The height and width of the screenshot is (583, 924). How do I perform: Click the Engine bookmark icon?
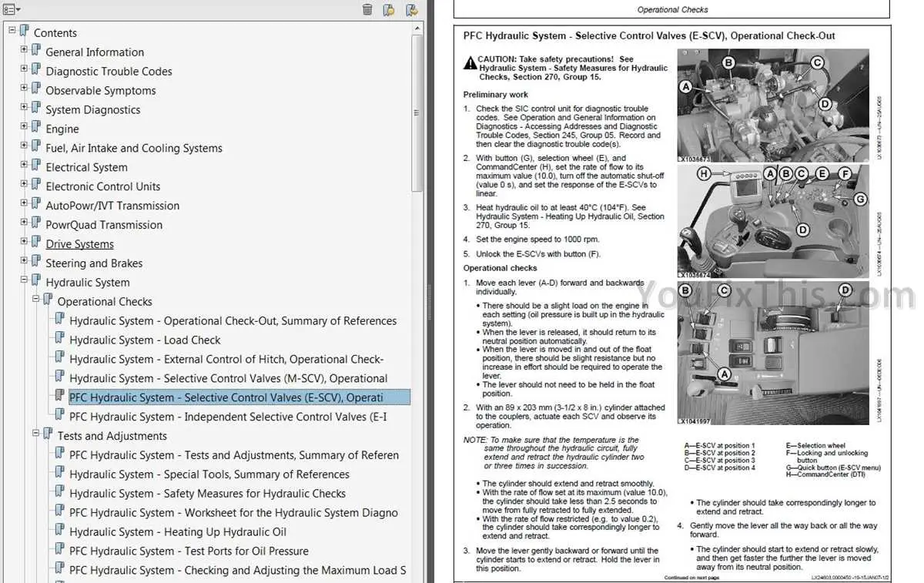tap(36, 128)
